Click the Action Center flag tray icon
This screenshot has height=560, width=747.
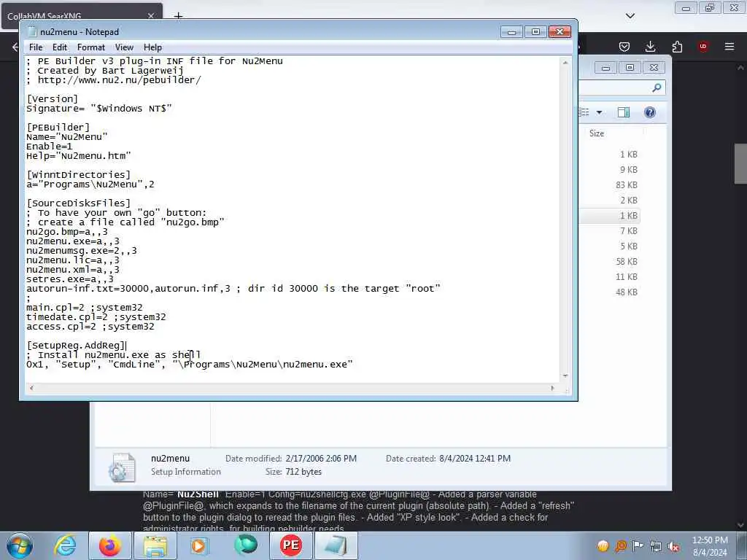click(638, 545)
